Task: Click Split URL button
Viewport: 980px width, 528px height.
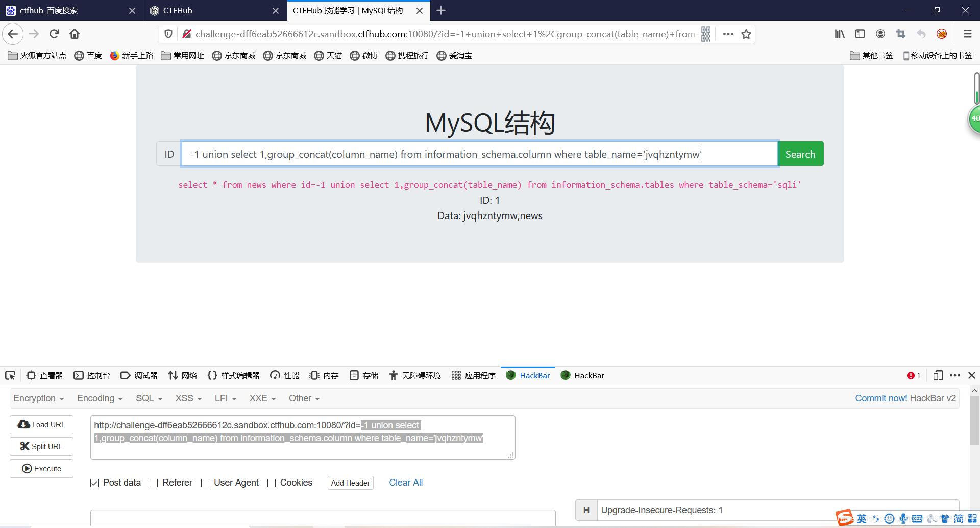Action: click(41, 447)
